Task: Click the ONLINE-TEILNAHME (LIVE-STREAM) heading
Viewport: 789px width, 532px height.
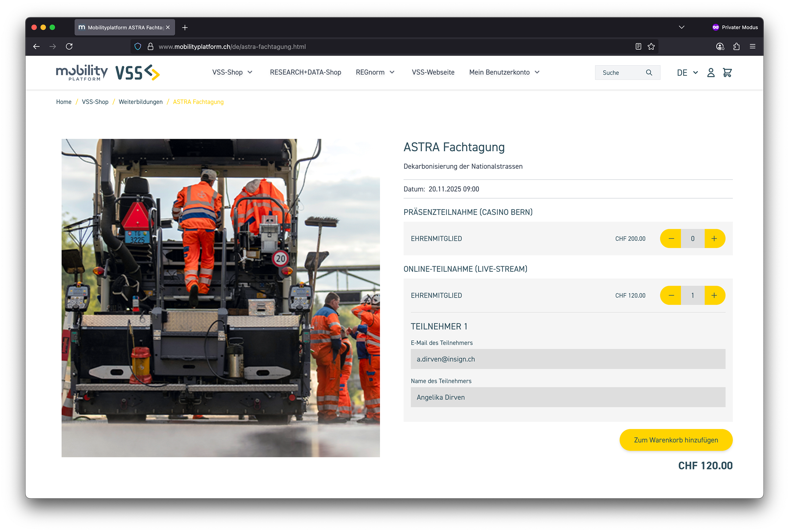Action: point(465,269)
